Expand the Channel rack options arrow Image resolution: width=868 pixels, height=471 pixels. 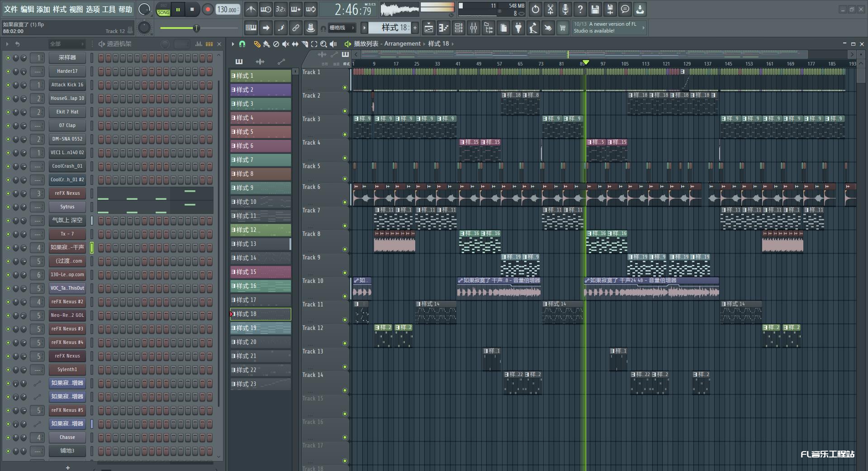(x=7, y=44)
